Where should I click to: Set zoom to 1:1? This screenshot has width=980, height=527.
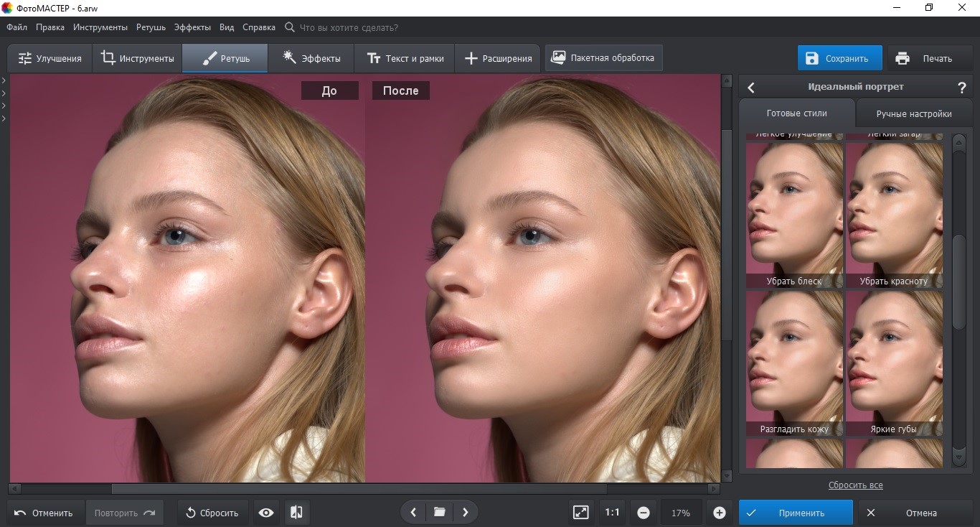point(612,513)
